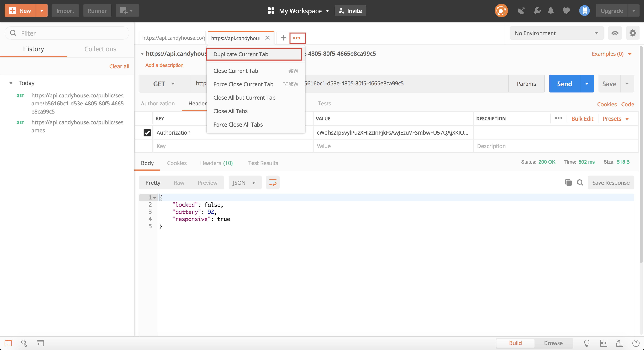Open the My Workspace switcher
Image resolution: width=644 pixels, height=350 pixels.
[299, 11]
